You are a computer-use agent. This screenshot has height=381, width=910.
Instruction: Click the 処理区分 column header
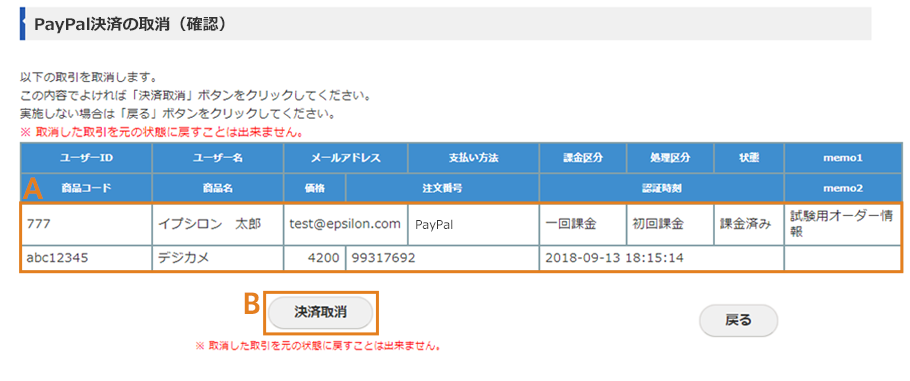(670, 157)
